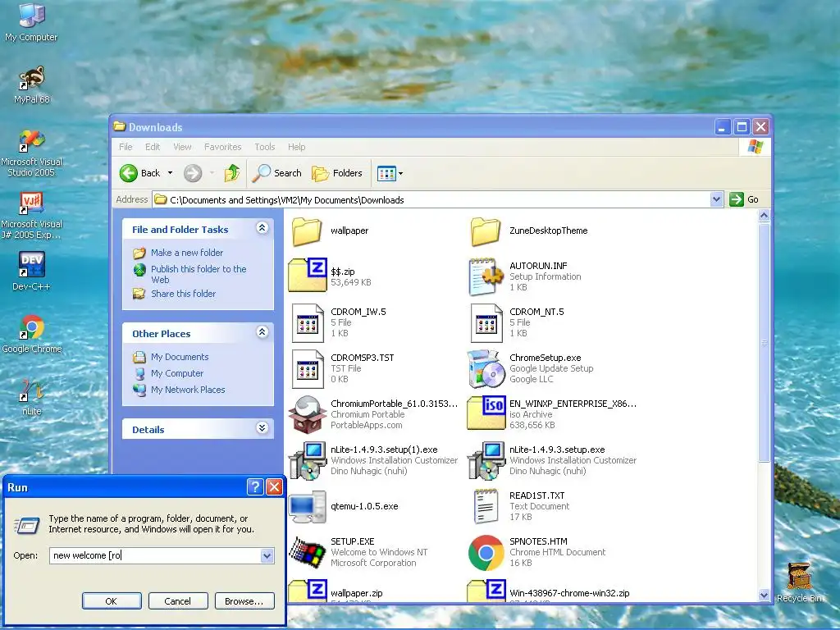Select nLite-1.4.9.3.setup(1).exe file

point(373,460)
